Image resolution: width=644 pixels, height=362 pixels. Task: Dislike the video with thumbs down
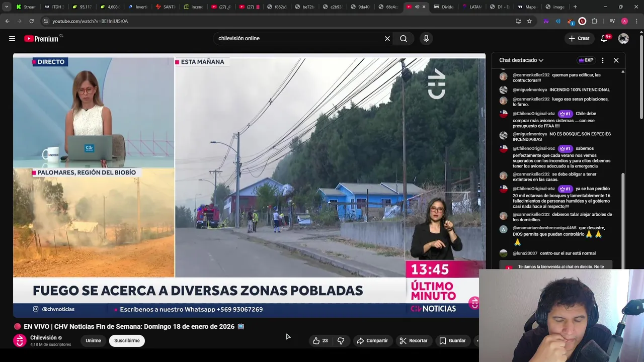tap(341, 341)
